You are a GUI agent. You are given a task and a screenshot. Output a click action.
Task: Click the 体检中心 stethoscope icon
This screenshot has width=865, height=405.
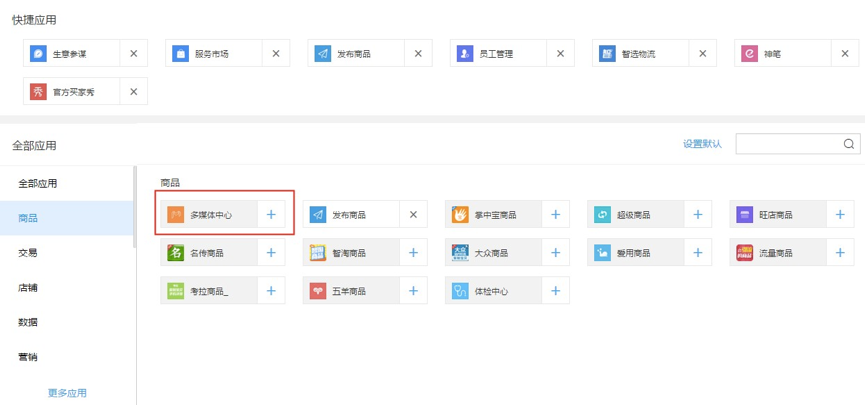click(x=460, y=291)
